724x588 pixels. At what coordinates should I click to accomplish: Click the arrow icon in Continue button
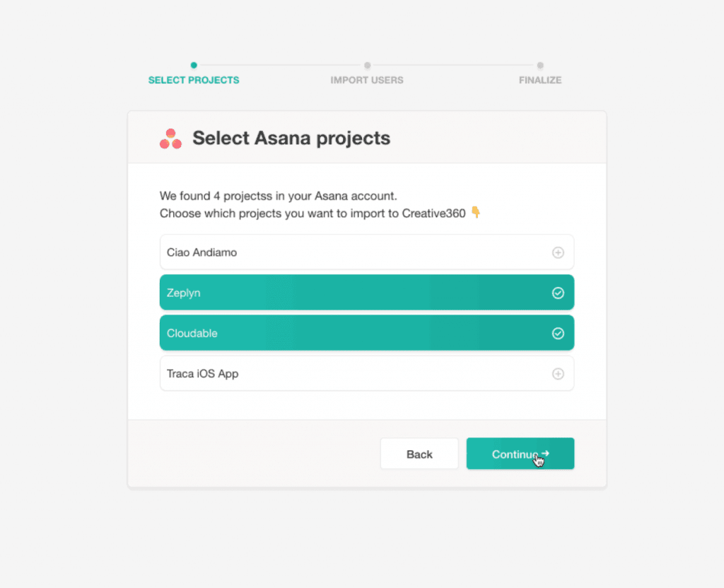[545, 454]
